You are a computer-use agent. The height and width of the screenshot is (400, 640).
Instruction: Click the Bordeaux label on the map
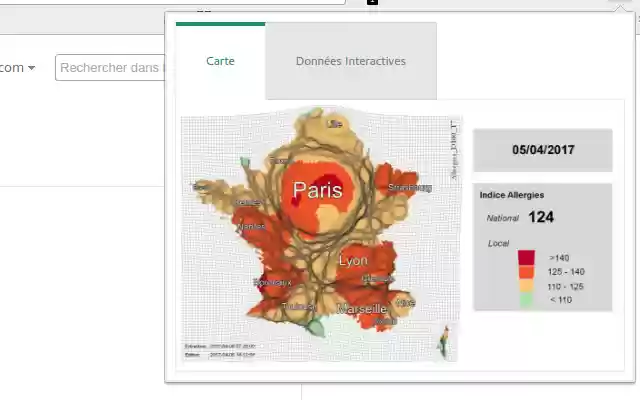[x=272, y=282]
